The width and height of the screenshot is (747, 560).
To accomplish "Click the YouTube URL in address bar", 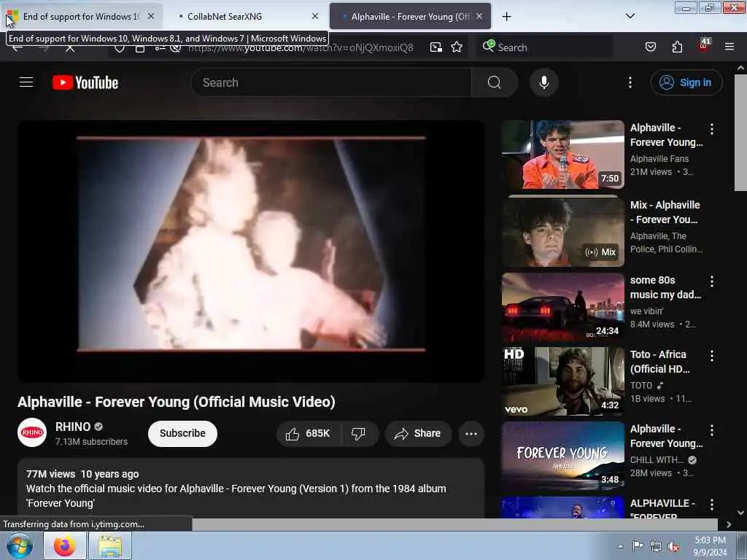I will point(300,47).
